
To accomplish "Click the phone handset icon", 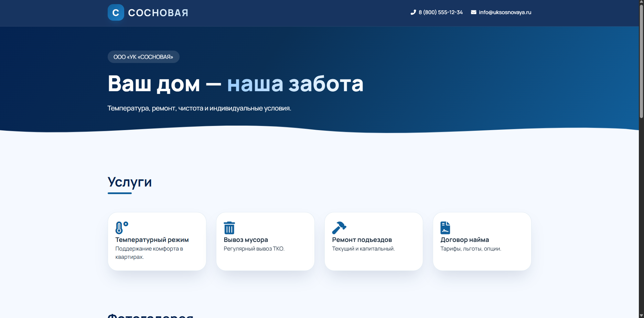I will coord(413,12).
